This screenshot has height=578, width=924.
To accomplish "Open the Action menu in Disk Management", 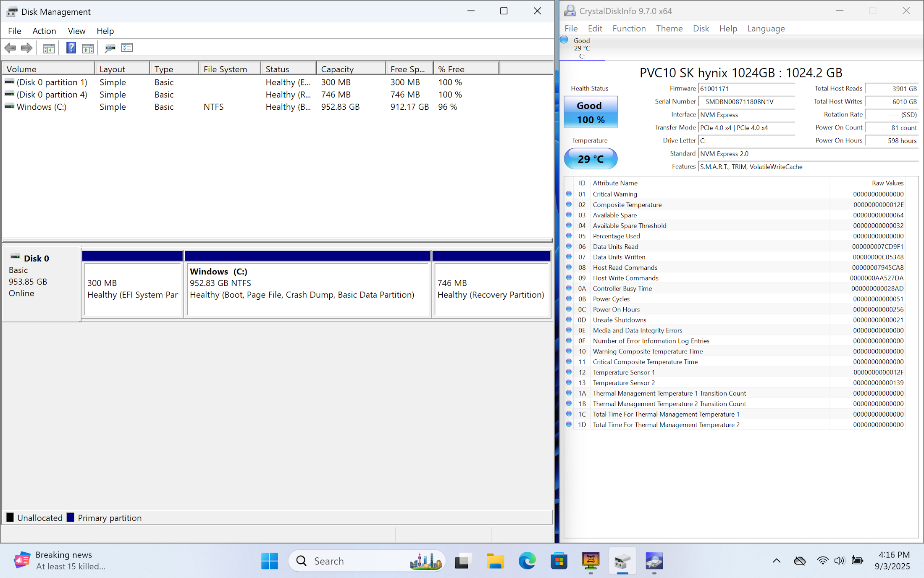I will 44,31.
